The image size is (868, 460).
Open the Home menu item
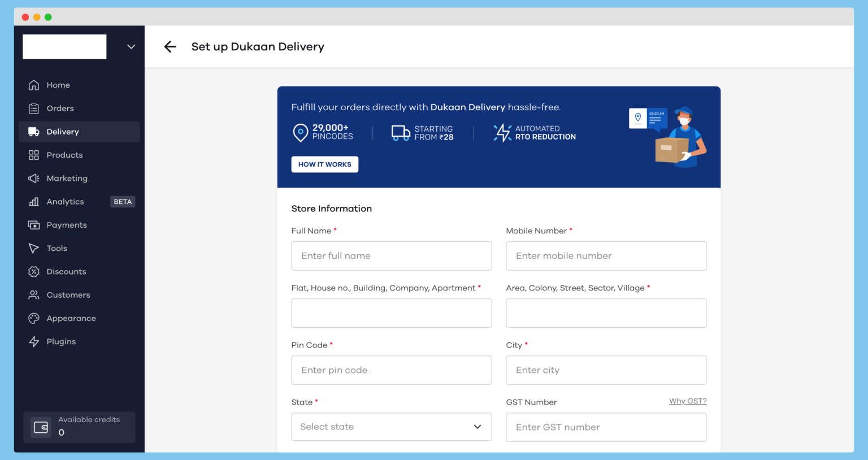tap(79, 85)
